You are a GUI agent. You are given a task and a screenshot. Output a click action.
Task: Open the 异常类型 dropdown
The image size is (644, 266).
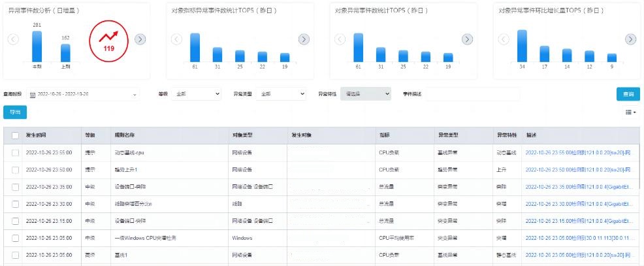tap(281, 94)
